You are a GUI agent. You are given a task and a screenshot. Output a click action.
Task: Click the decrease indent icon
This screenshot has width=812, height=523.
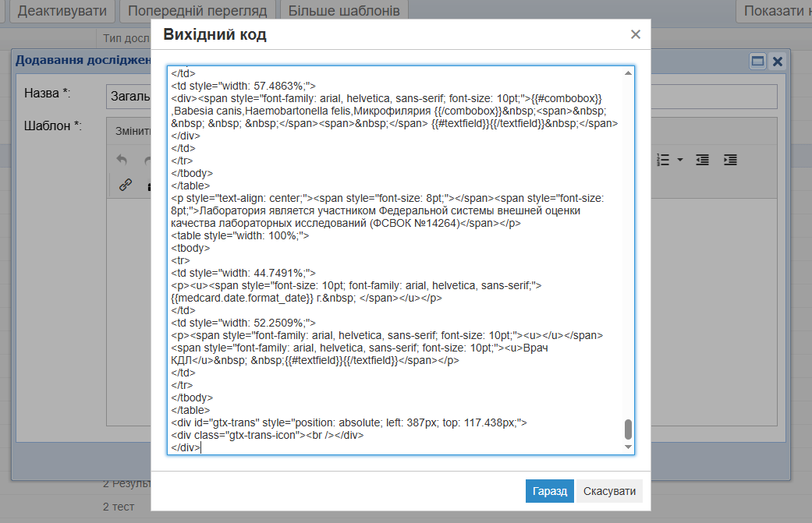point(703,160)
